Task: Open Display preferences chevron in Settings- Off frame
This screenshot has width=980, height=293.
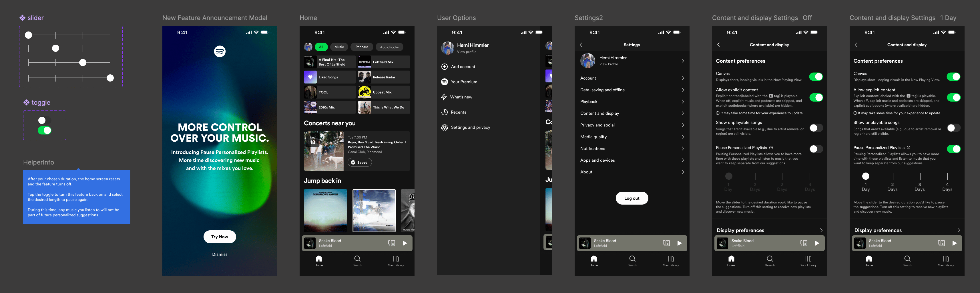Action: tap(821, 230)
